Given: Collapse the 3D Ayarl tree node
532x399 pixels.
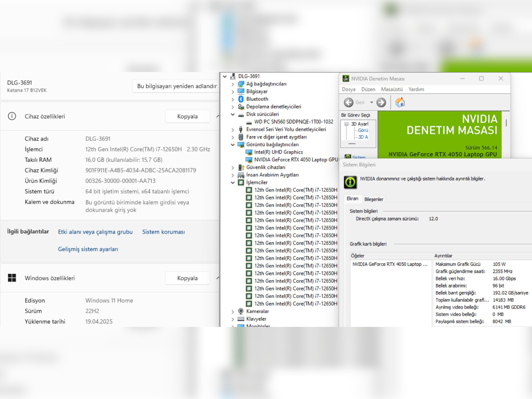Looking at the screenshot, I should 346,124.
